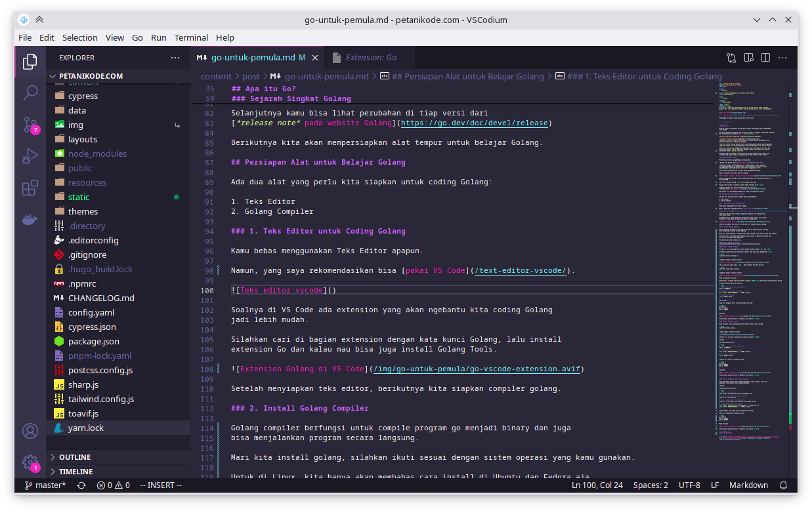Click 'content' in the breadcrumb
The image size is (812, 511).
tap(216, 76)
